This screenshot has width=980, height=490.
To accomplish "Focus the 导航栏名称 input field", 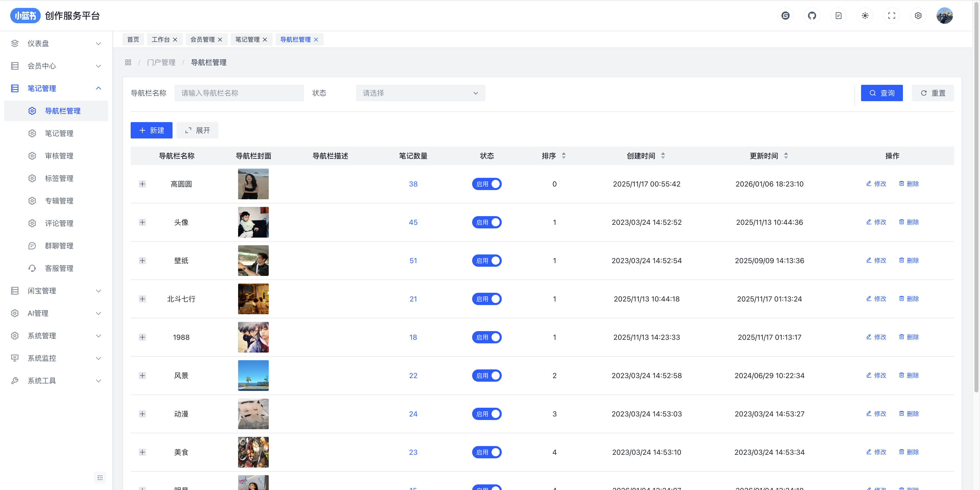I will coord(239,93).
